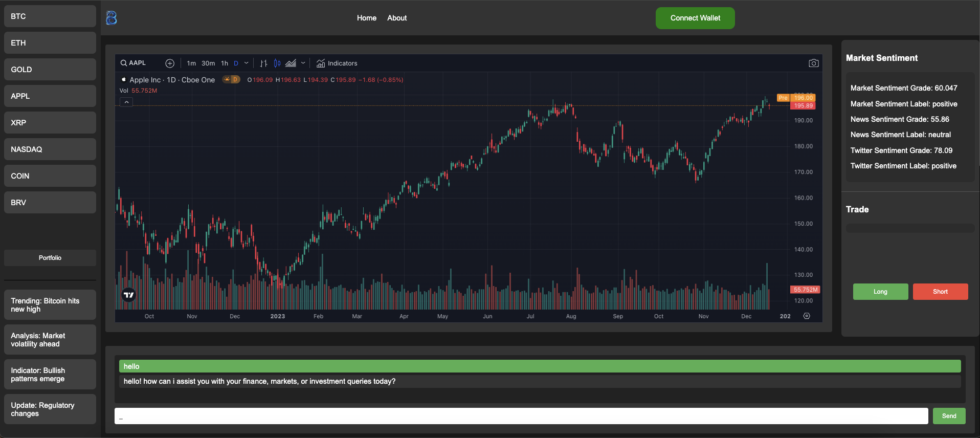Click the AAPL symbol search
980x438 pixels.
pos(133,63)
